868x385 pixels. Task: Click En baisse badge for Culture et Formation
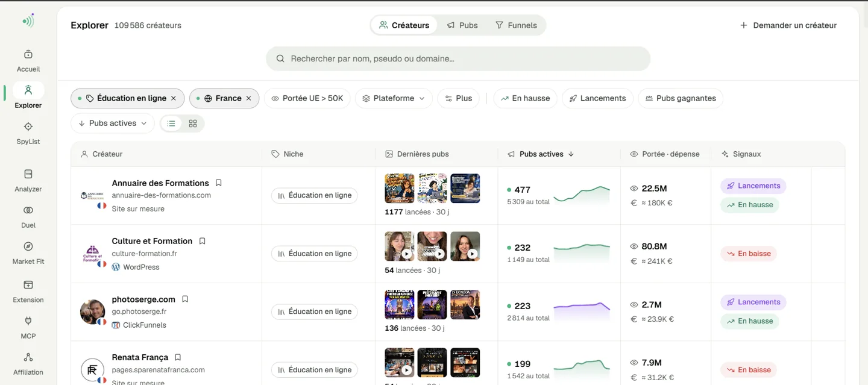(x=749, y=254)
